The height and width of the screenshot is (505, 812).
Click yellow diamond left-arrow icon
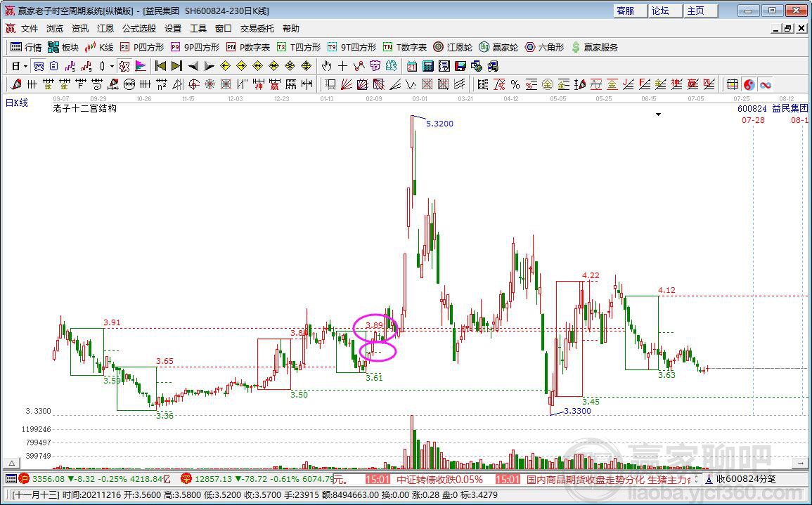click(225, 66)
